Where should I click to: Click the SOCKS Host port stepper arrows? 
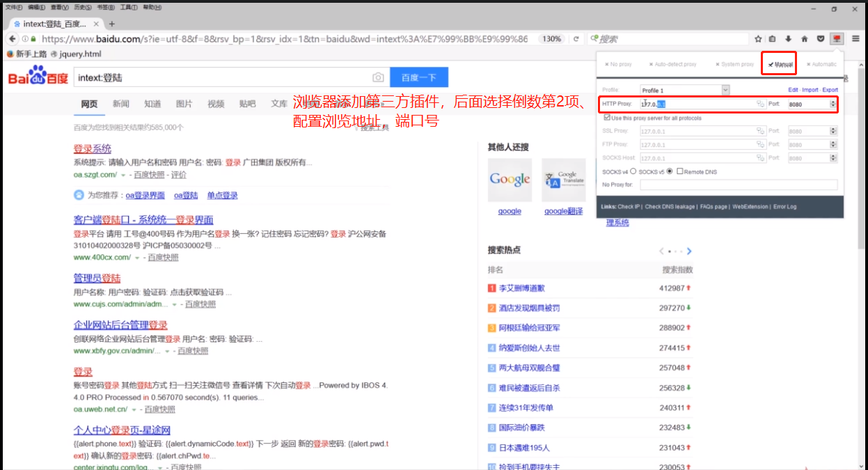833,158
